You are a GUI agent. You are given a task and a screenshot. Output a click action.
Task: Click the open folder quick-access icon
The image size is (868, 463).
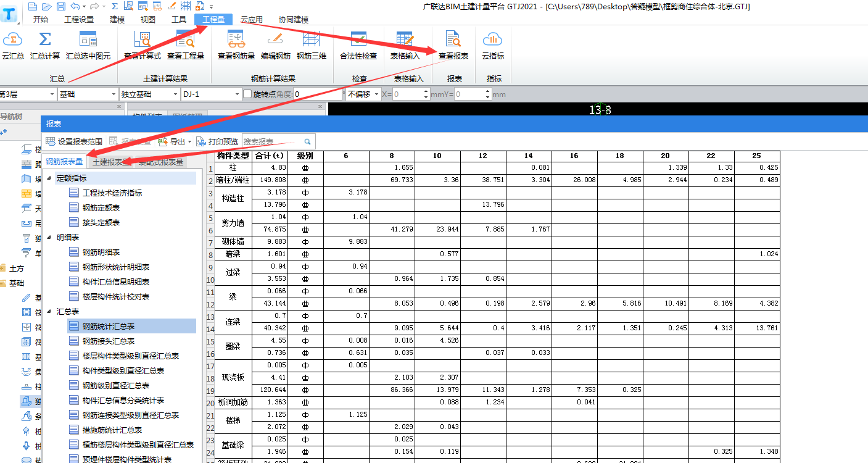click(x=47, y=6)
